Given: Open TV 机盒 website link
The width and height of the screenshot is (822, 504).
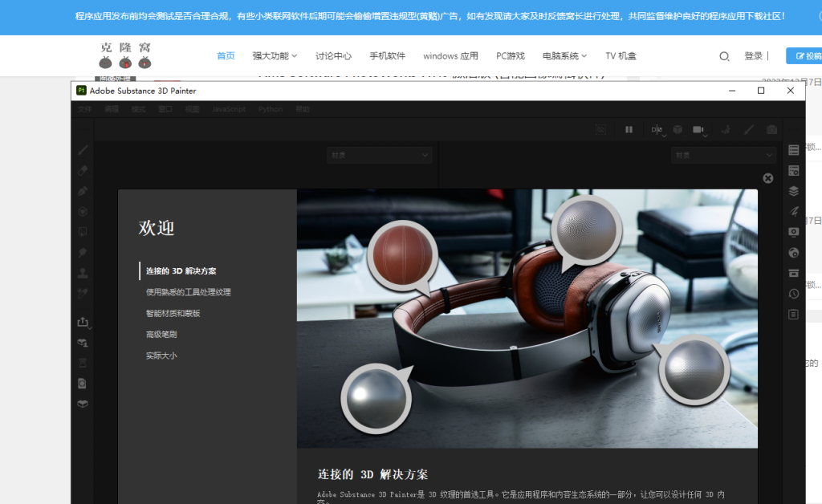Looking at the screenshot, I should tap(621, 55).
